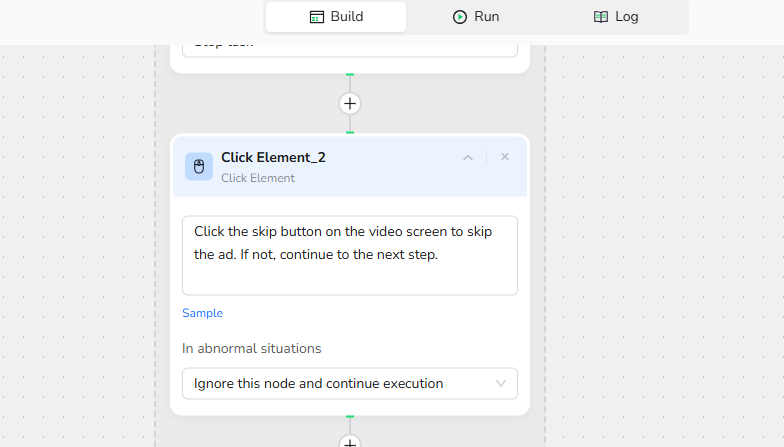Go to the Log tab
784x447 pixels.
pos(616,17)
